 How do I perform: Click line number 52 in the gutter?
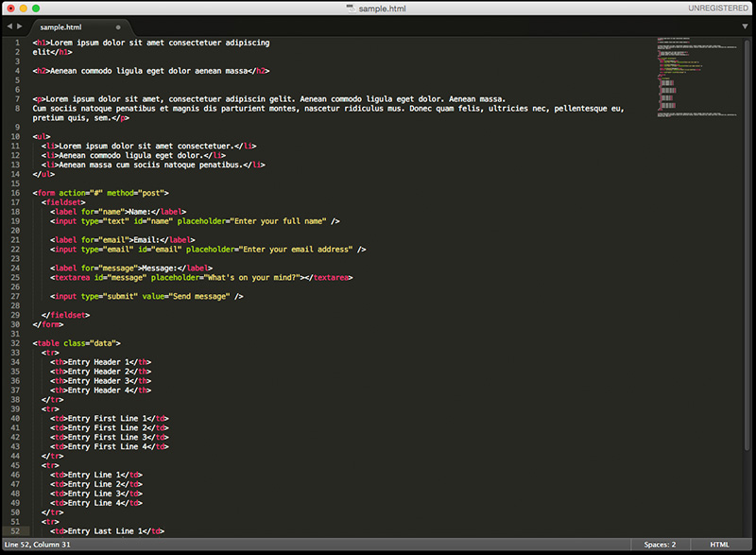point(15,531)
